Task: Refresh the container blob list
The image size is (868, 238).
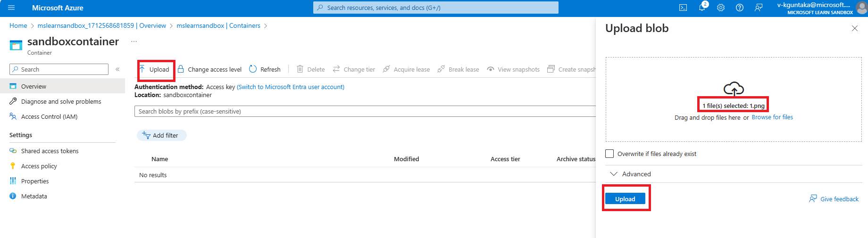Action: pos(265,70)
